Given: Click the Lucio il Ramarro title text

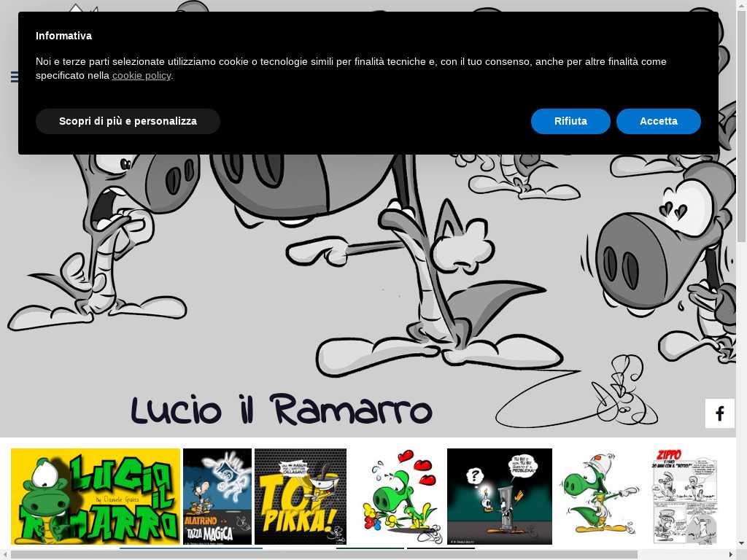Looking at the screenshot, I should pyautogui.click(x=282, y=410).
